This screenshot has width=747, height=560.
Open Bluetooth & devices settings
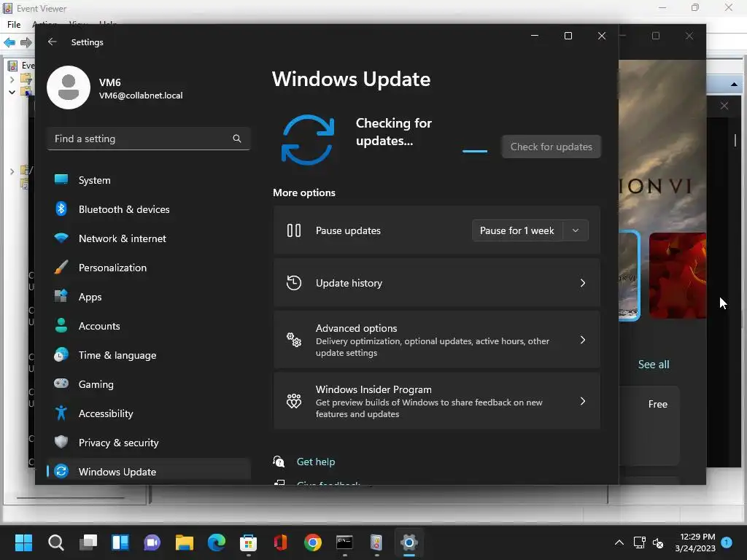[149, 209]
